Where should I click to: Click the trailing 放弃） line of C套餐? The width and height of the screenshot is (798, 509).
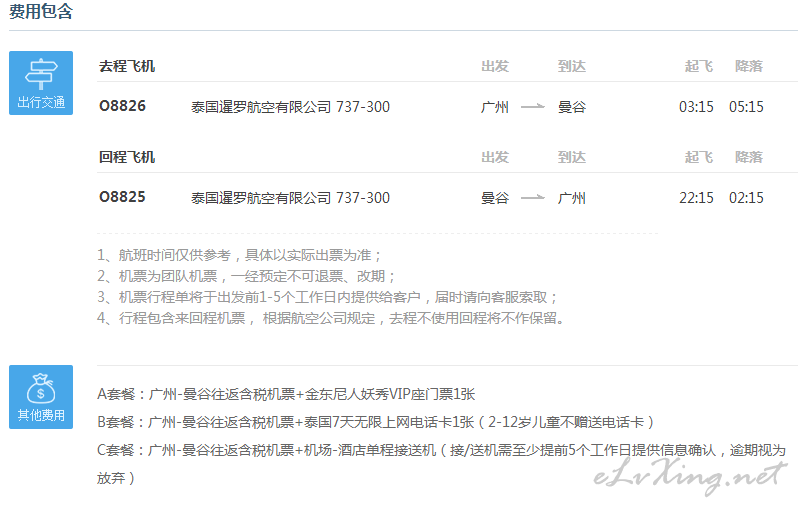(x=116, y=478)
